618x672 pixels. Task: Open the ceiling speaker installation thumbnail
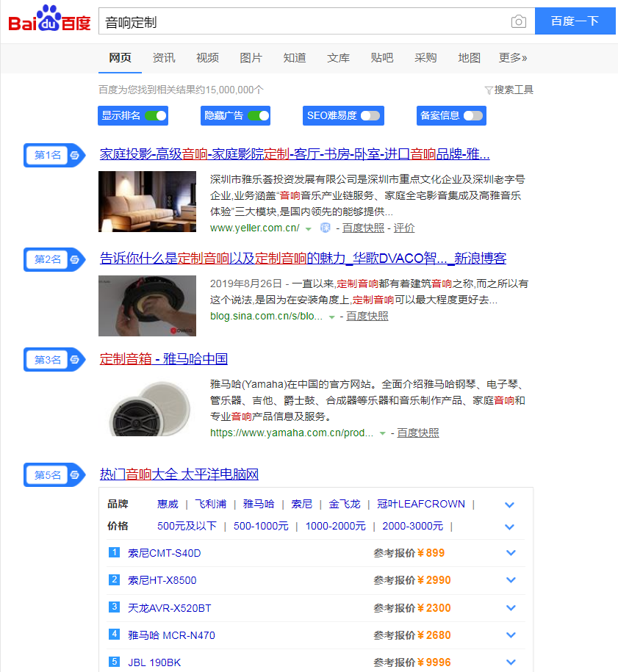pos(147,306)
